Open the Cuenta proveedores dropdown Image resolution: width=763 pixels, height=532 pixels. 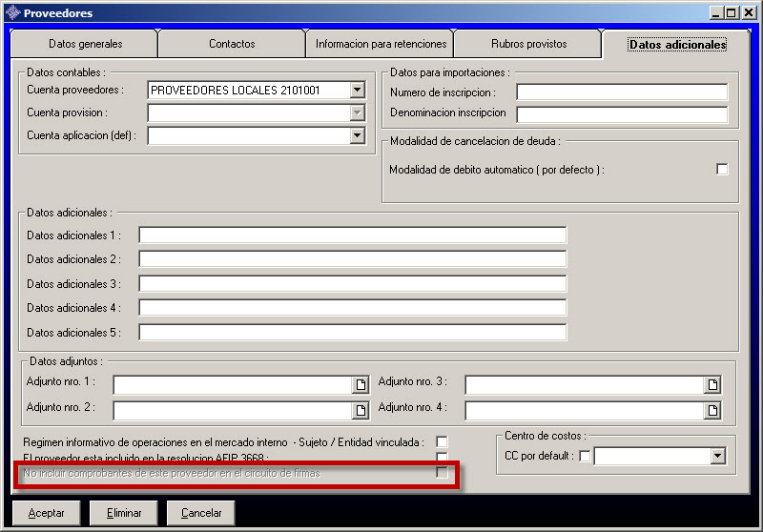tap(357, 91)
